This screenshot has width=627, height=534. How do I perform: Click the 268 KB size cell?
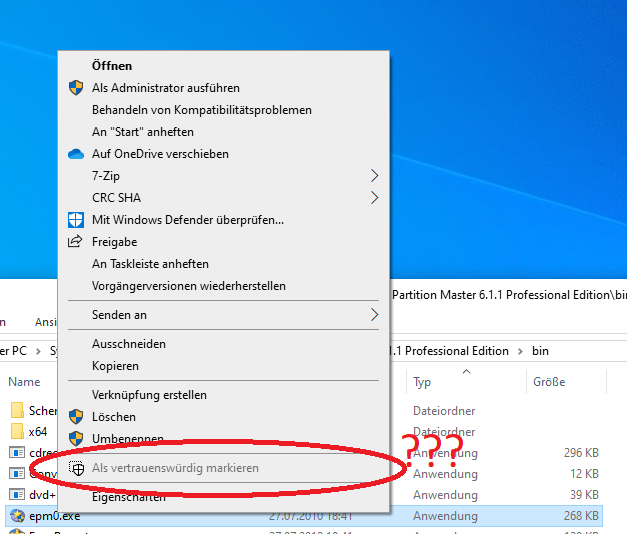(581, 516)
